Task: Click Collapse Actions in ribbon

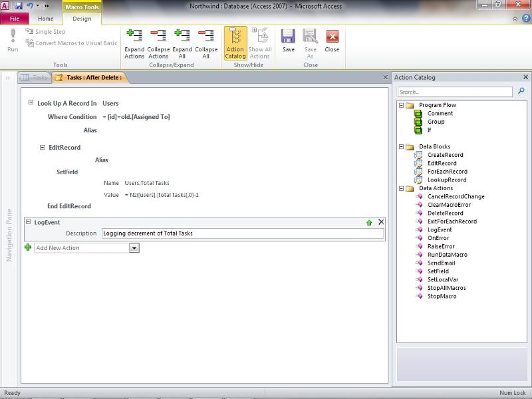Action: pos(158,44)
